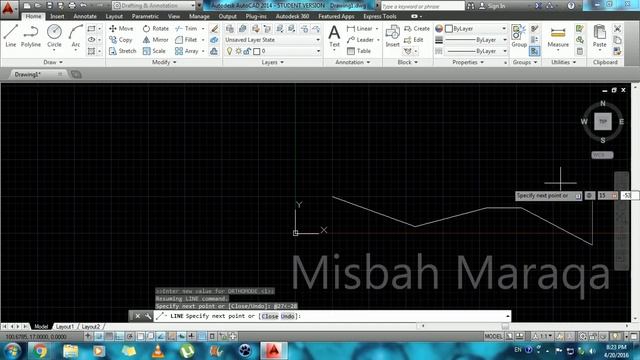The image size is (640, 360).
Task: Open the Drafting & Annotation workspace dropdown
Action: click(x=153, y=6)
